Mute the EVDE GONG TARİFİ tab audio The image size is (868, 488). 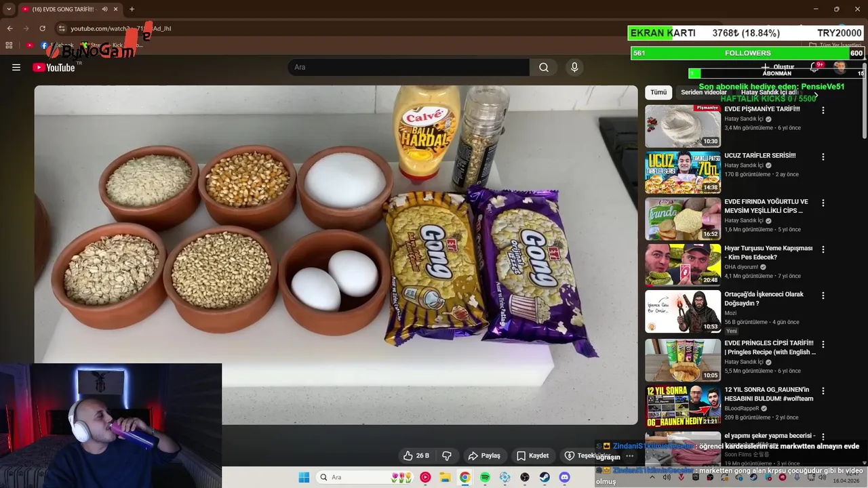(104, 9)
